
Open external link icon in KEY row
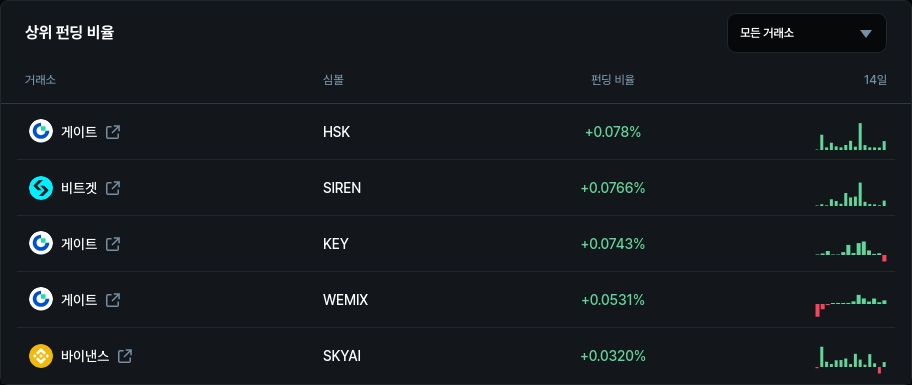coord(113,244)
